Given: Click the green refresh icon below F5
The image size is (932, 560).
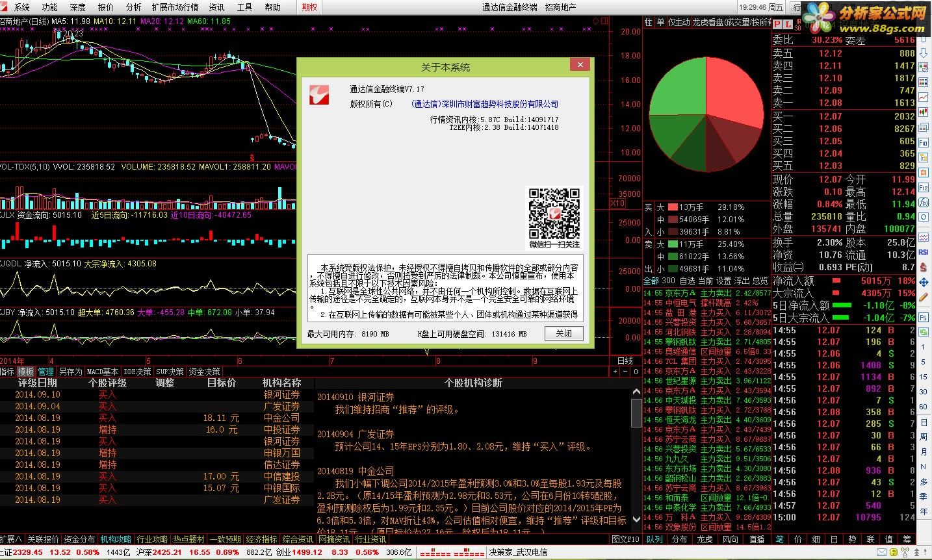Looking at the screenshot, I should pos(924,332).
